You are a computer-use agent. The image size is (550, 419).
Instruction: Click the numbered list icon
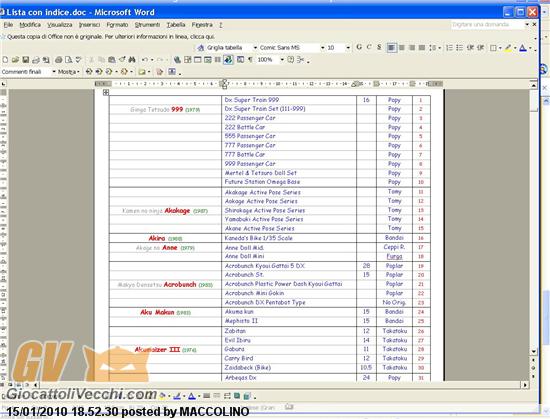(449, 48)
